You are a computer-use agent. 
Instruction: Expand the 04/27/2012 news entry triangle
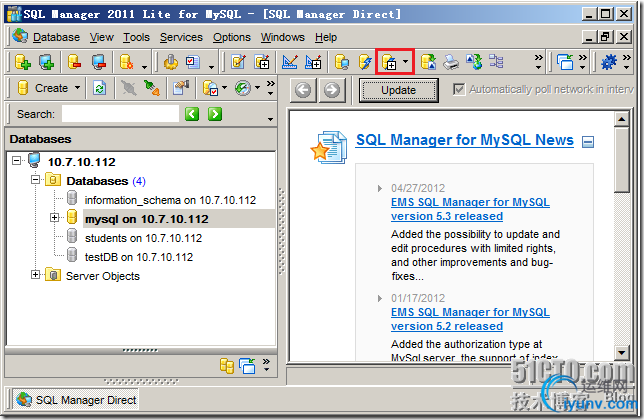380,188
